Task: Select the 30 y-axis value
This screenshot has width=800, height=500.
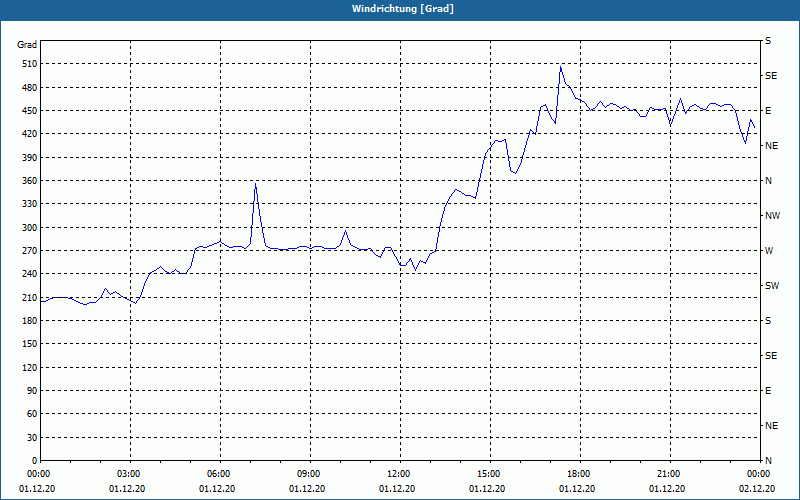Action: pyautogui.click(x=32, y=438)
